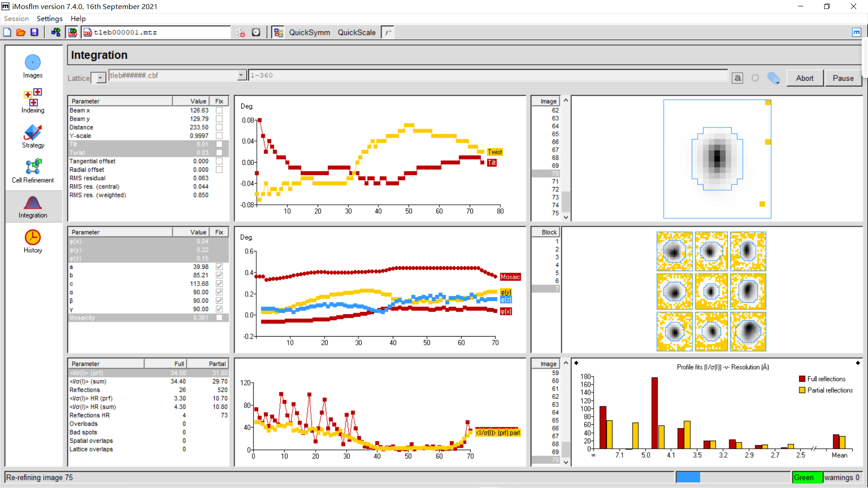The width and height of the screenshot is (868, 488).
Task: Uncheck Fix checkbox for cell parameter a
Action: [219, 267]
